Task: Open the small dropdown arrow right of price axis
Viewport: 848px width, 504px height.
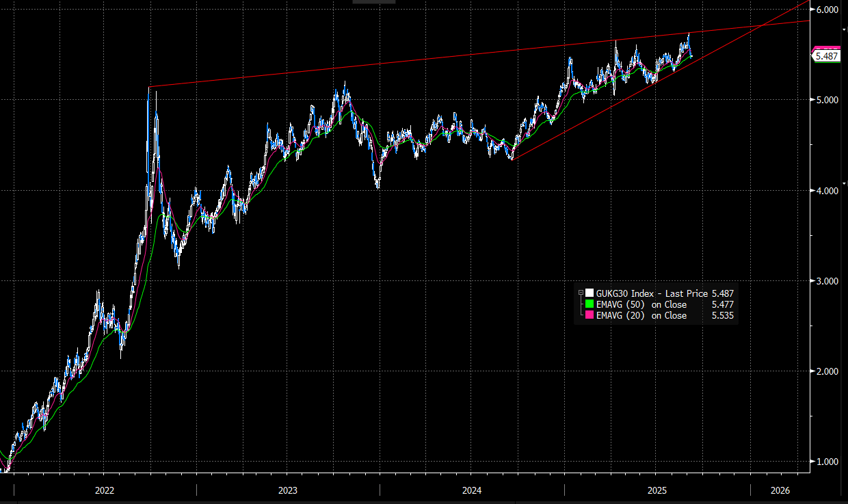Action: [x=845, y=31]
